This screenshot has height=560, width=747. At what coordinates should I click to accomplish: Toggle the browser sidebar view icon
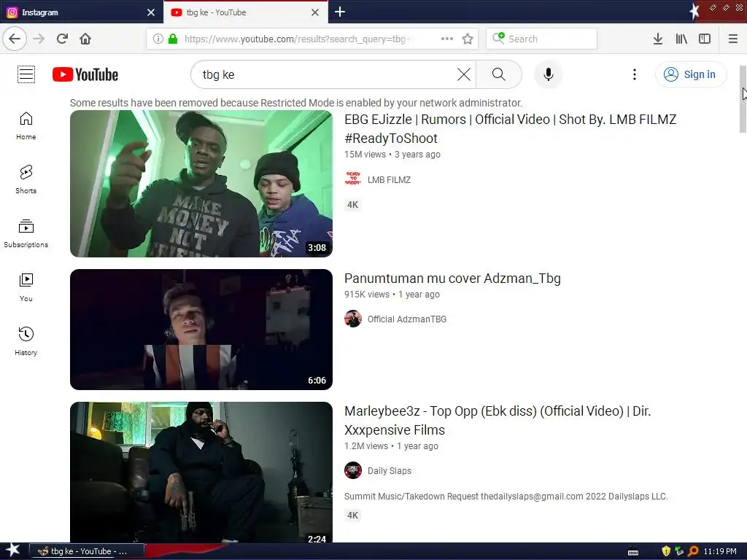click(705, 39)
